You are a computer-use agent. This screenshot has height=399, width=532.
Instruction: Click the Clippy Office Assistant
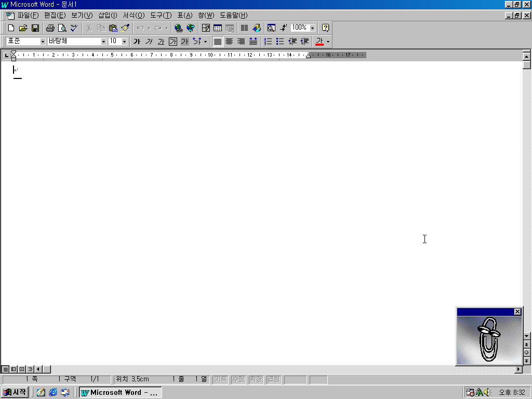pos(489,340)
